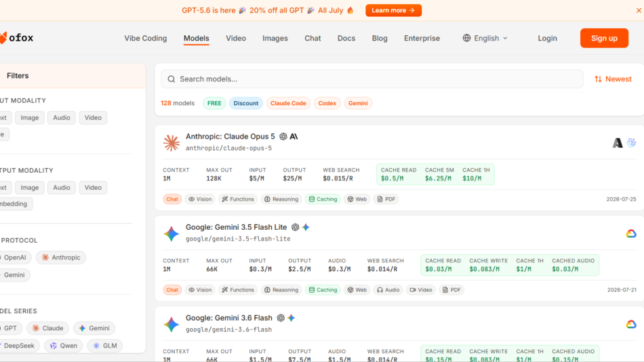Toggle the FREE filter chip

(x=214, y=103)
